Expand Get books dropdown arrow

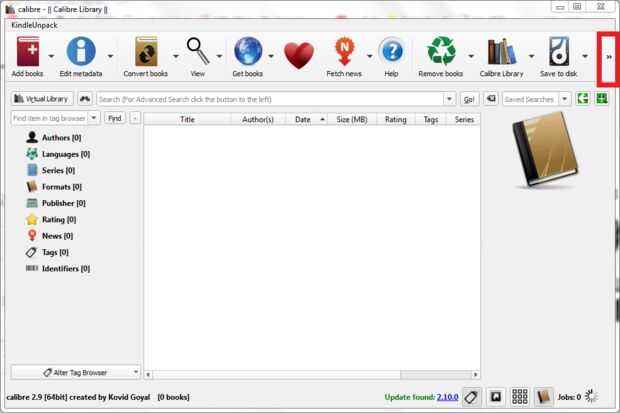coord(271,56)
